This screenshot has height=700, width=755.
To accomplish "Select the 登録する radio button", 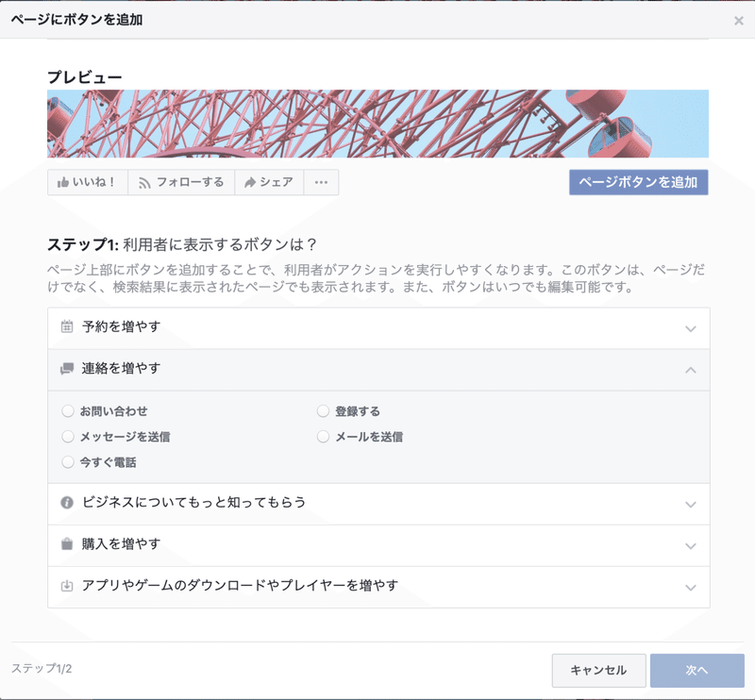I will tap(323, 410).
